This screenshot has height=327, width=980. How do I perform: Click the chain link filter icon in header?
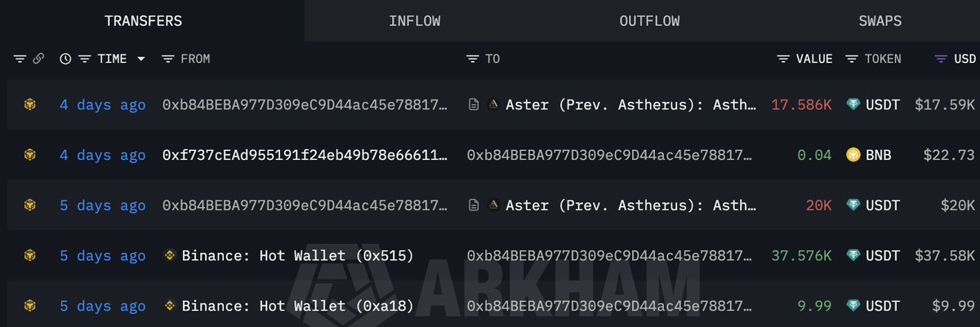(x=38, y=59)
